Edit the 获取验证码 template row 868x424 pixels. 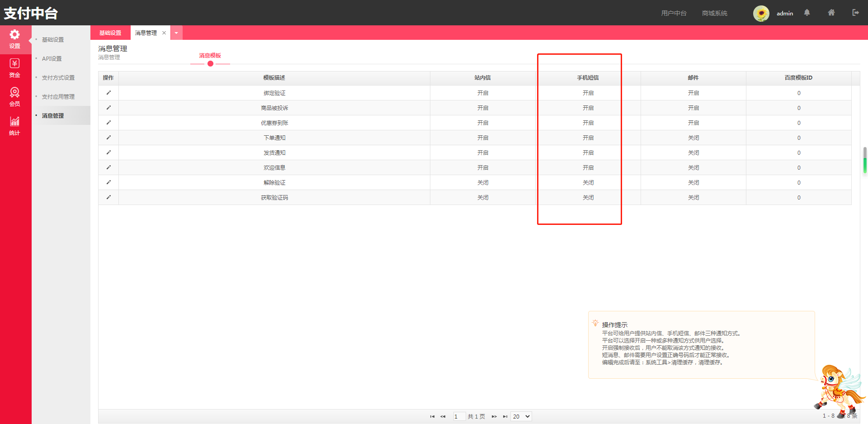(108, 197)
